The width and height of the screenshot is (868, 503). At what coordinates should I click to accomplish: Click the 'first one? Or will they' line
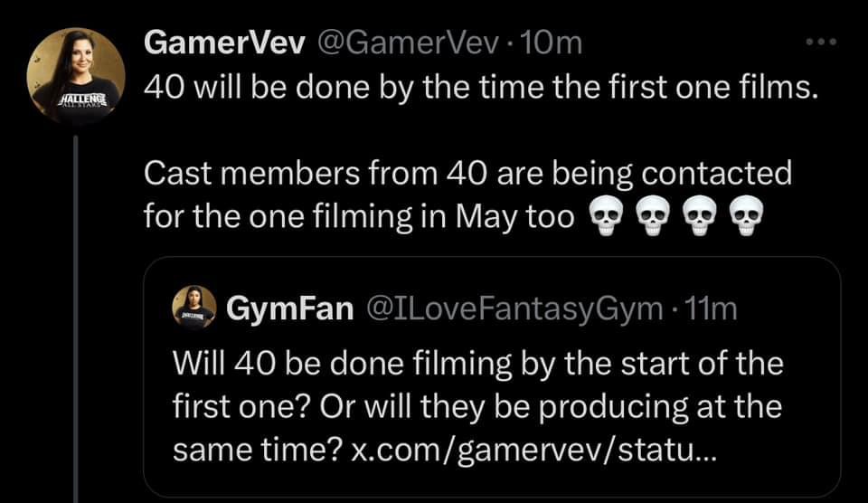pos(477,406)
